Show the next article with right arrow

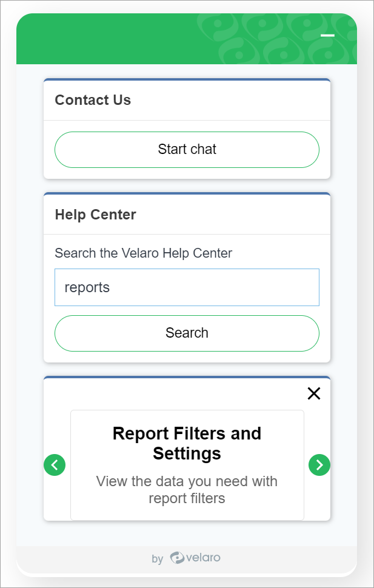click(x=319, y=465)
